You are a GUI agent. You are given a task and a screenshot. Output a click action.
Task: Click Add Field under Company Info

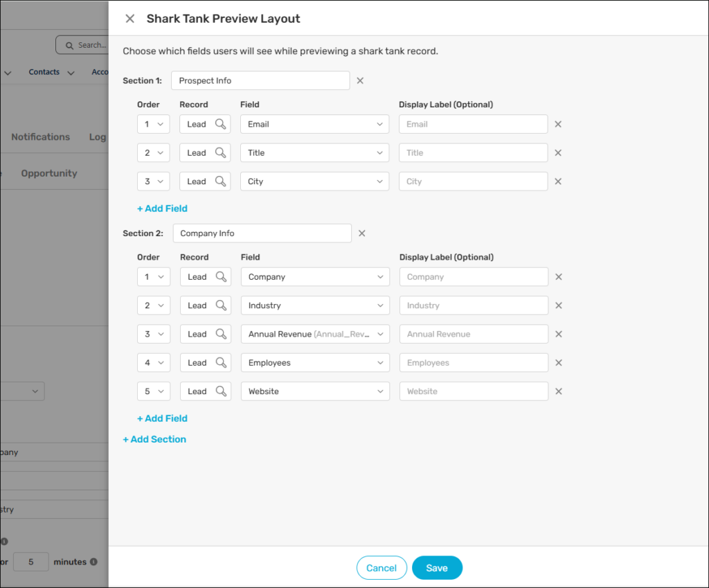(x=162, y=418)
